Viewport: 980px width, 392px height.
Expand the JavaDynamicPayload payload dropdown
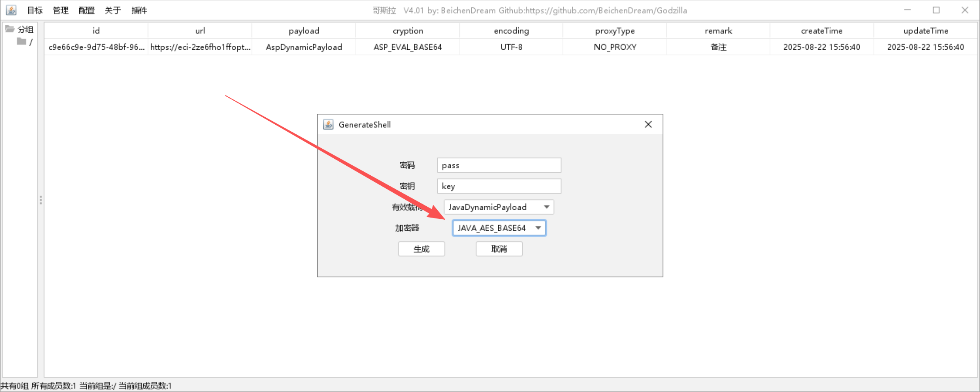[x=546, y=207]
